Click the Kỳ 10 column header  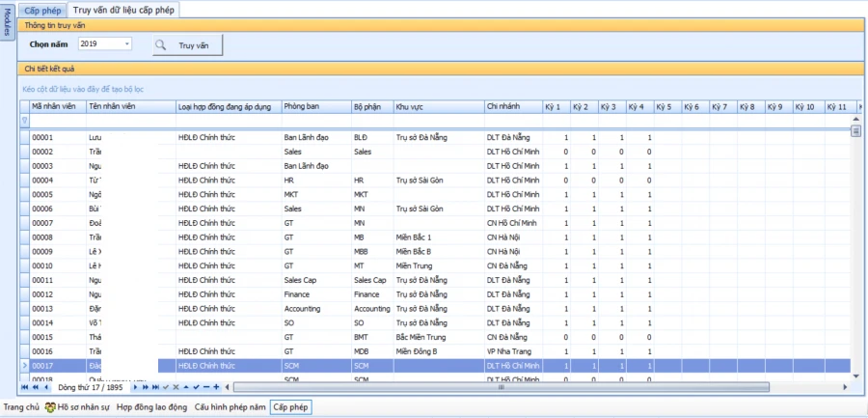pos(809,107)
